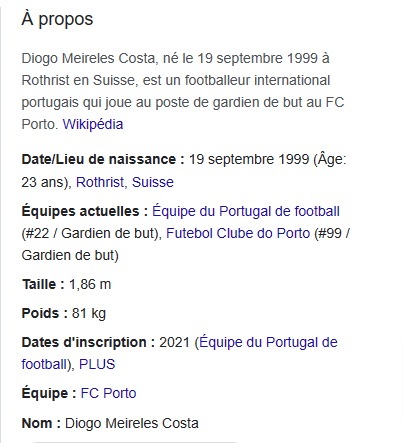Expand the PLUS link for more dates
This screenshot has width=403, height=443.
[97, 364]
